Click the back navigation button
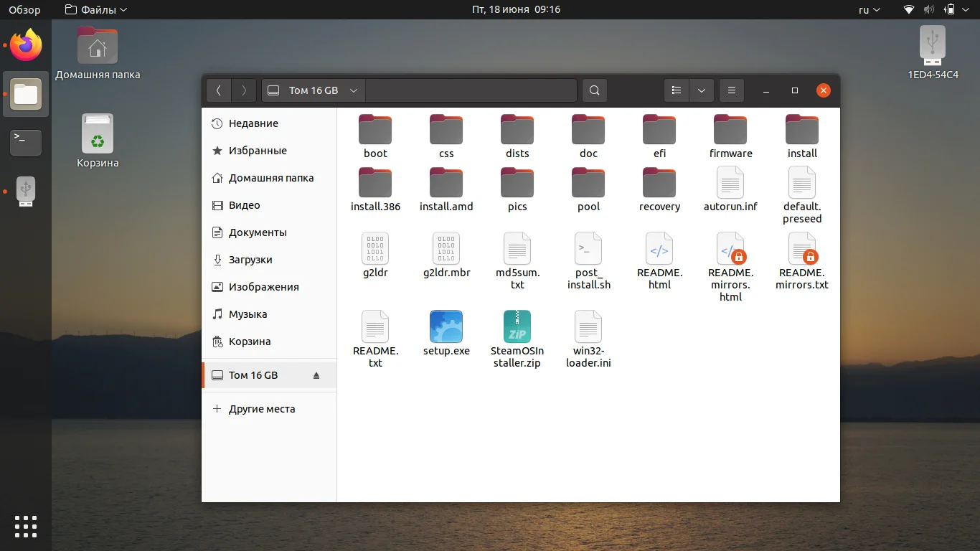Image resolution: width=980 pixels, height=551 pixels. 219,90
